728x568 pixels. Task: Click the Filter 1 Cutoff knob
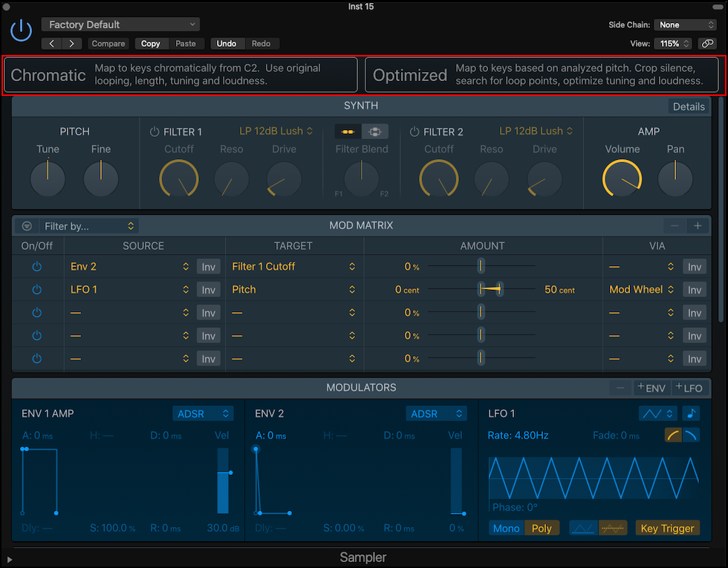tap(179, 179)
